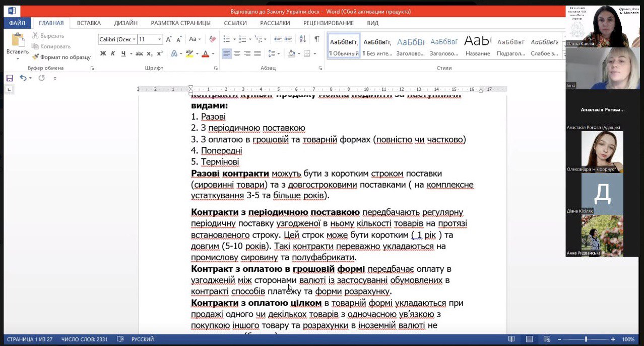Screen dimensions: 644x346
Task: Toggle underline (Ч) formatting
Action: coord(123,53)
